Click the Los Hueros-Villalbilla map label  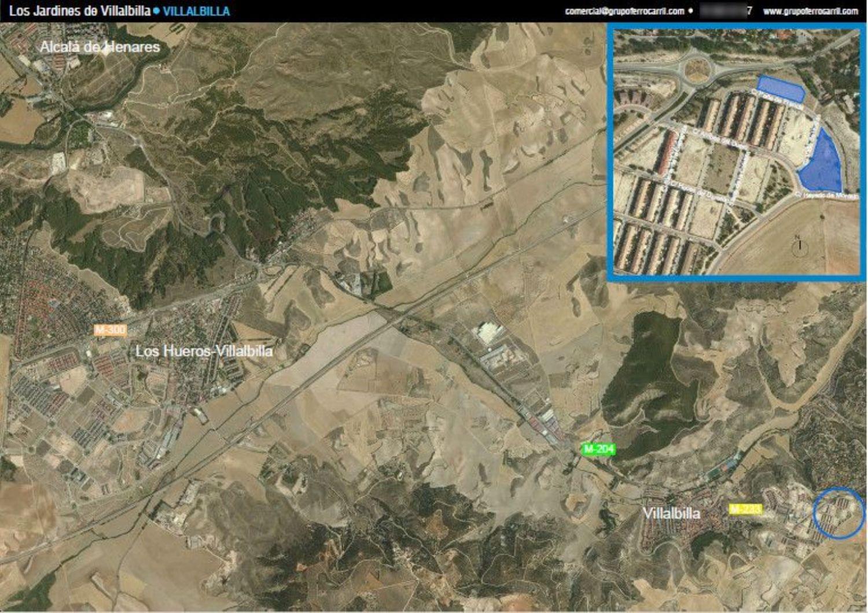click(204, 351)
